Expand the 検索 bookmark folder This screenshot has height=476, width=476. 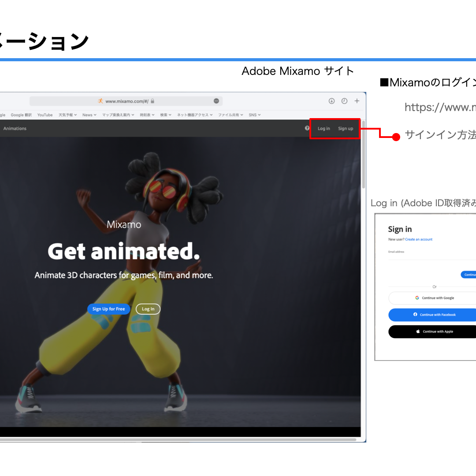166,115
